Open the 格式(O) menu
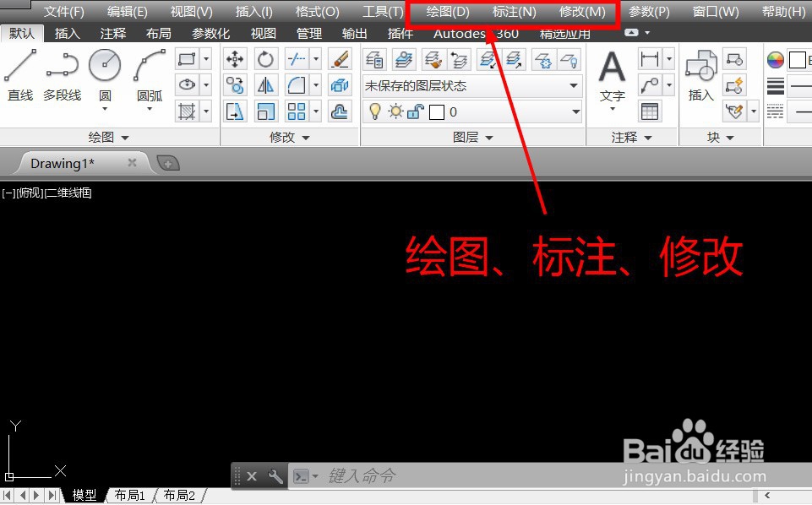Image resolution: width=812 pixels, height=505 pixels. pyautogui.click(x=317, y=11)
